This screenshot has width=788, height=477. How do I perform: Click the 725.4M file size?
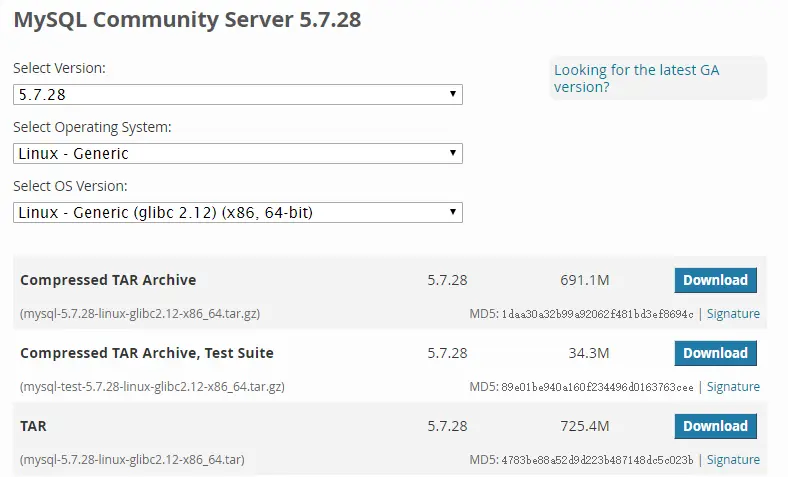click(x=584, y=426)
